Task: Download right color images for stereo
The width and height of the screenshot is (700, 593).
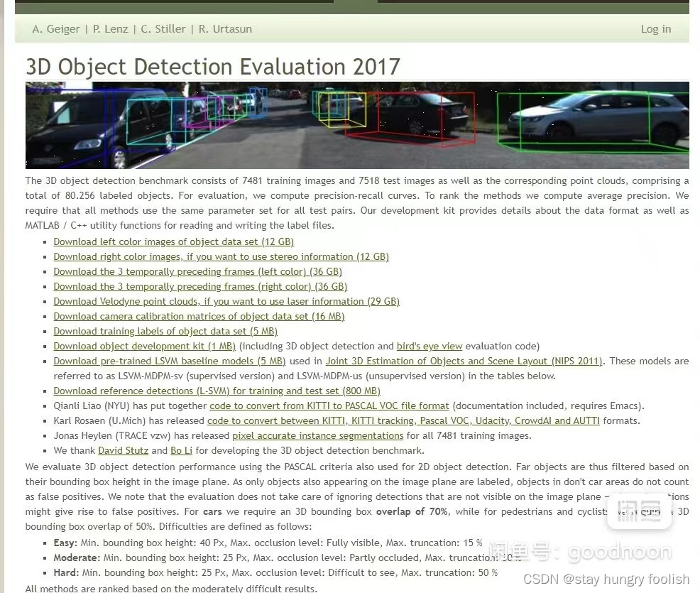Action: pos(221,257)
